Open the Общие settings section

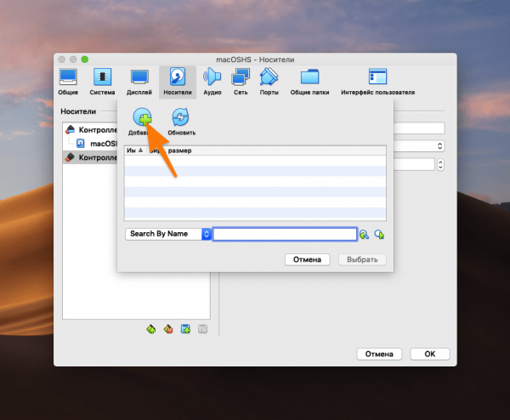pyautogui.click(x=68, y=82)
